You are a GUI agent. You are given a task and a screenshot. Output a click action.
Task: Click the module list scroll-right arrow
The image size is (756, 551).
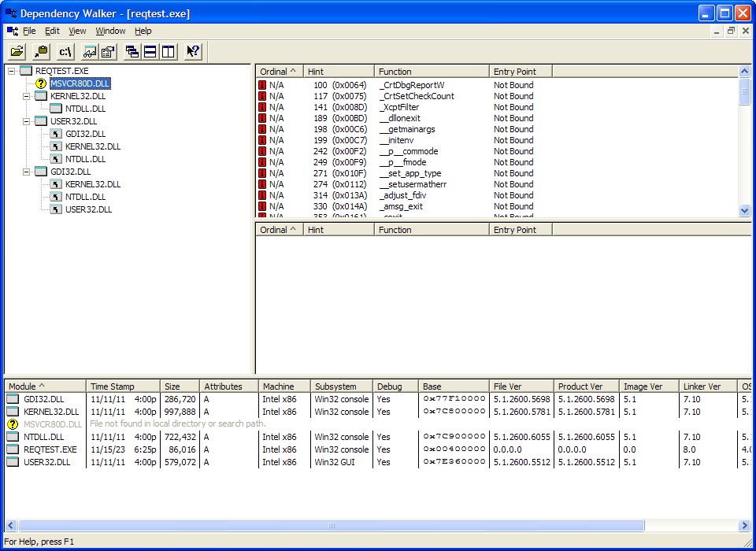[x=744, y=526]
